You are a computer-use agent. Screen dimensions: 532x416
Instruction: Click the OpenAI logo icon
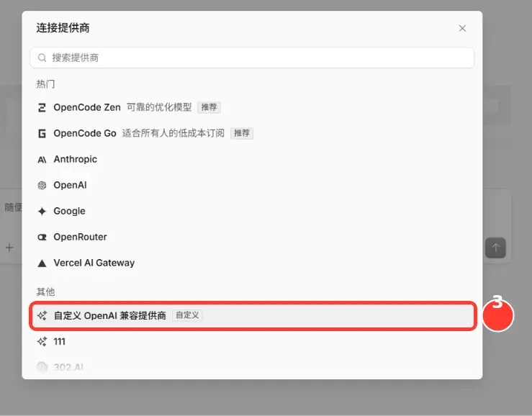point(42,185)
